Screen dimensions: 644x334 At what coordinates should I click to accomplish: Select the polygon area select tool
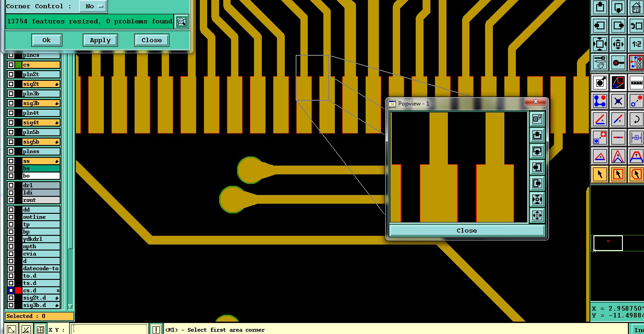(636, 174)
